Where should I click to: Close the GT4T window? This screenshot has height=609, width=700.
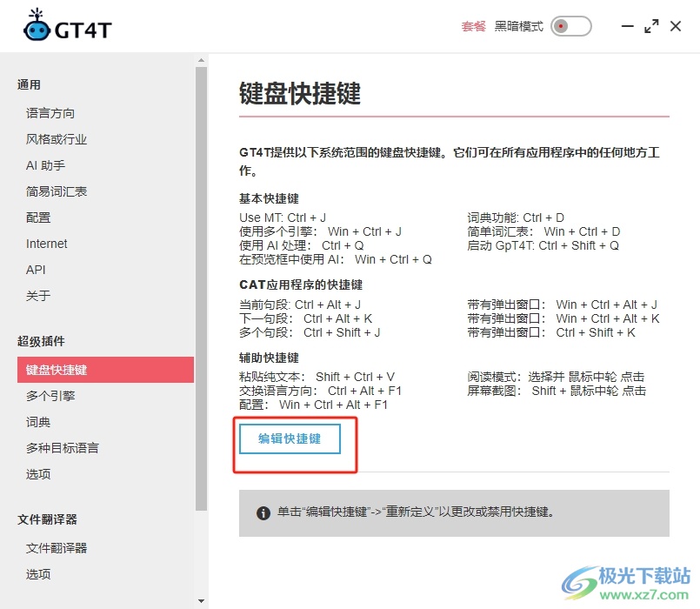click(x=676, y=26)
